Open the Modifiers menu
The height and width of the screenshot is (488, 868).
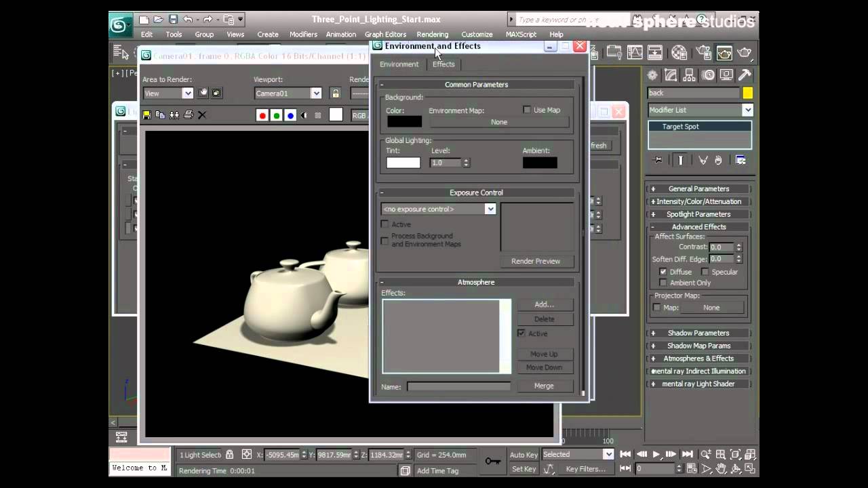pyautogui.click(x=303, y=34)
